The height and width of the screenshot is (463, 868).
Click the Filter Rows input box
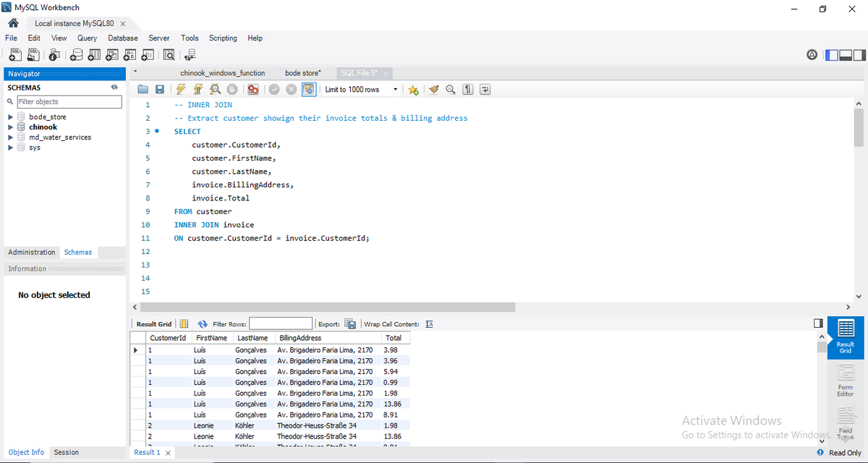[x=281, y=323]
